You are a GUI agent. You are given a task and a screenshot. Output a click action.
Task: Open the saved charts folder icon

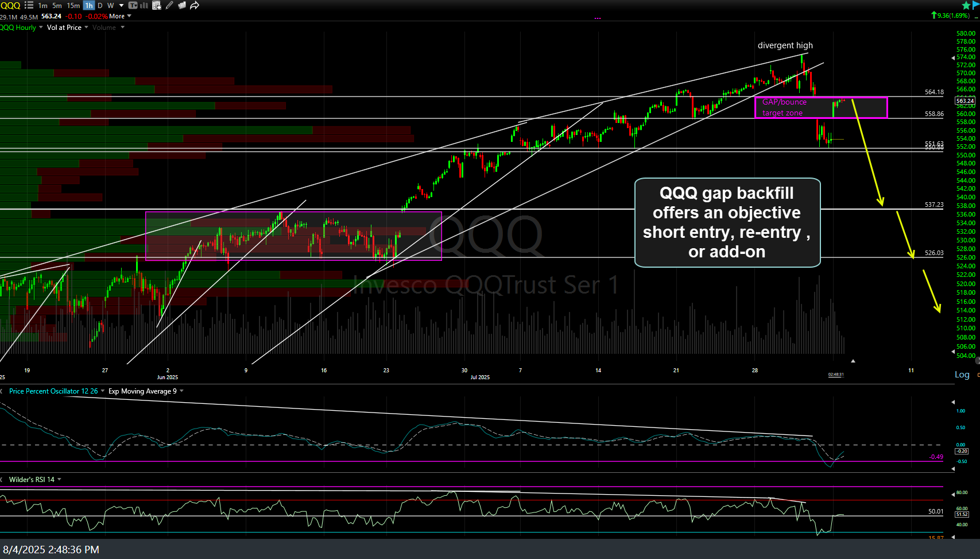point(182,5)
